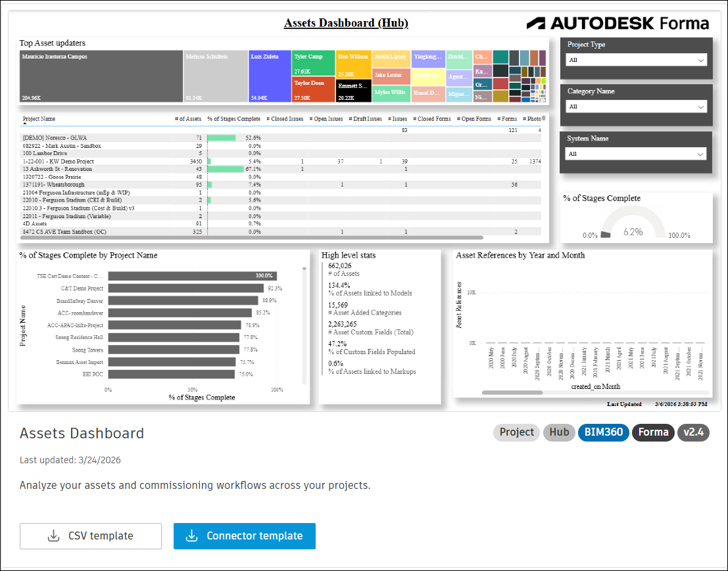Open the Category Name dropdown
The image size is (728, 571).
click(636, 106)
